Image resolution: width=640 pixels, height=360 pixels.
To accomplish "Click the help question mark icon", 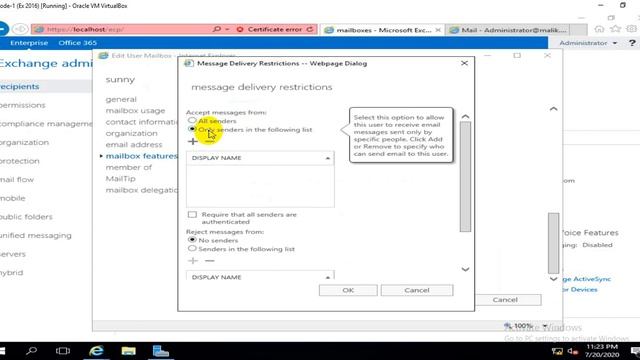I will pos(632,43).
